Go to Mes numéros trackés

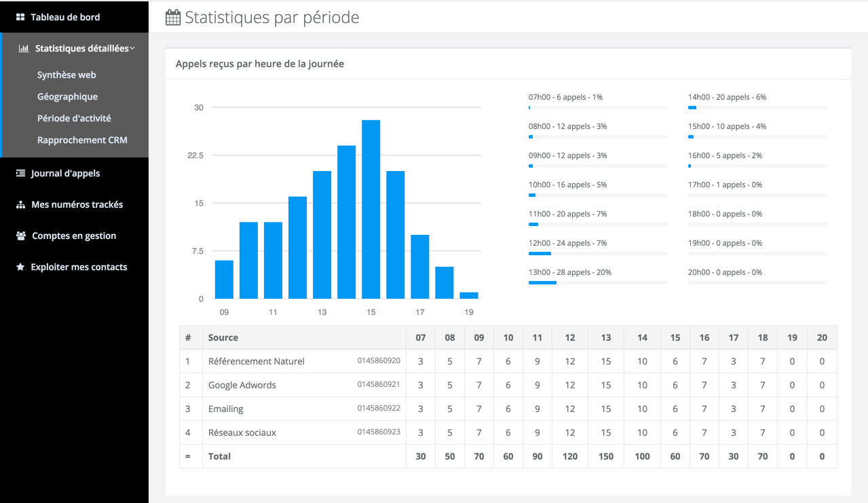coord(77,204)
